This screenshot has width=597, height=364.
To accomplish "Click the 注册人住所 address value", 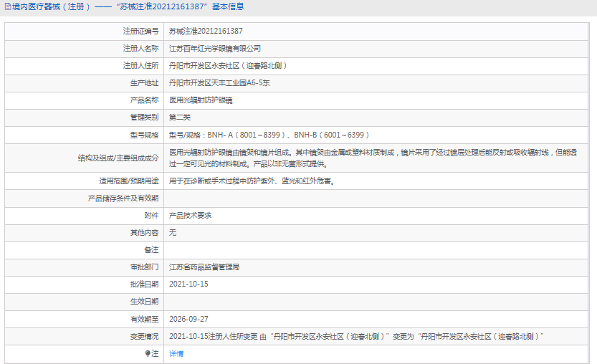I will (x=228, y=66).
